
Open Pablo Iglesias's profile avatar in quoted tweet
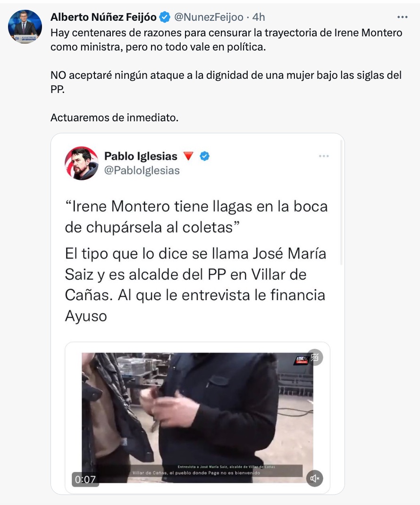pos(82,163)
